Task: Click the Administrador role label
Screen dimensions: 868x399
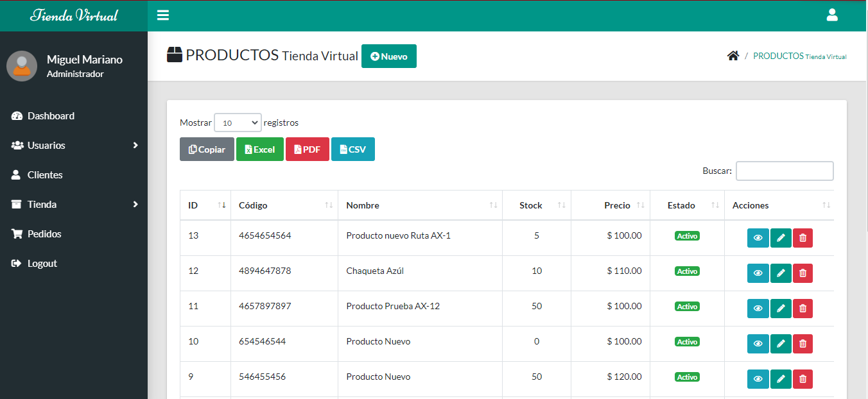Action: tap(75, 74)
